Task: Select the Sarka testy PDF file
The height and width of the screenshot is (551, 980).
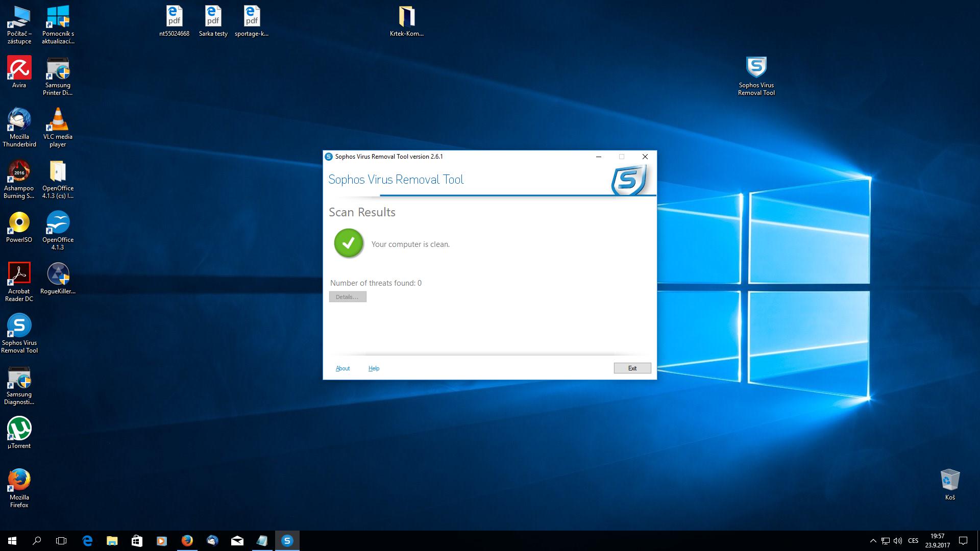Action: pyautogui.click(x=213, y=21)
